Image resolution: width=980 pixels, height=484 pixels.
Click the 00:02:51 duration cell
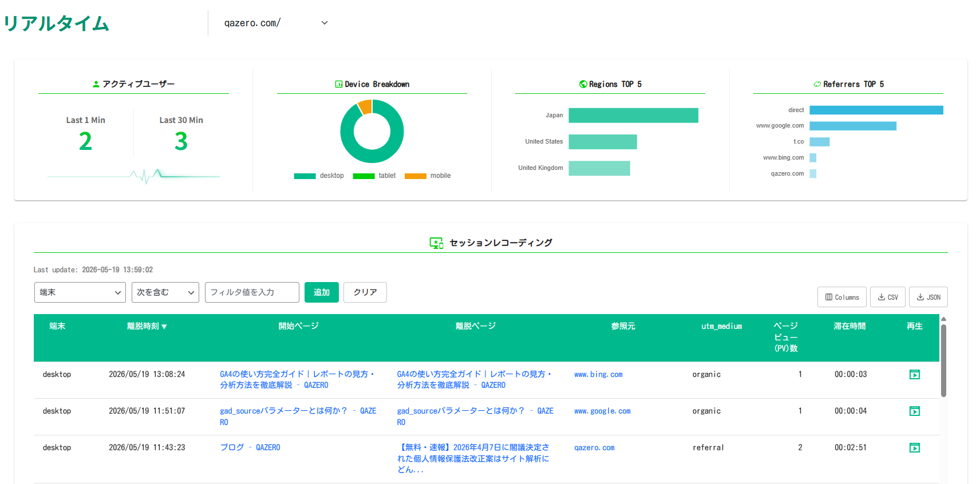(x=851, y=448)
